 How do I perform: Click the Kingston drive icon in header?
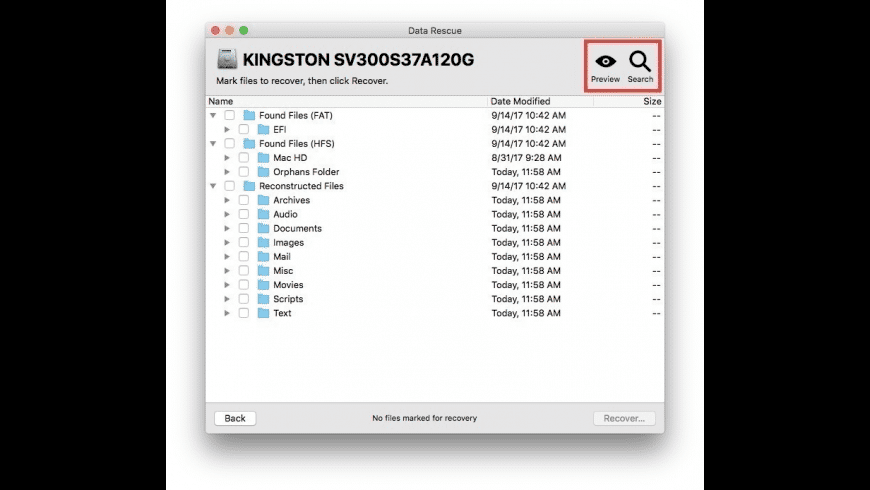pyautogui.click(x=227, y=59)
